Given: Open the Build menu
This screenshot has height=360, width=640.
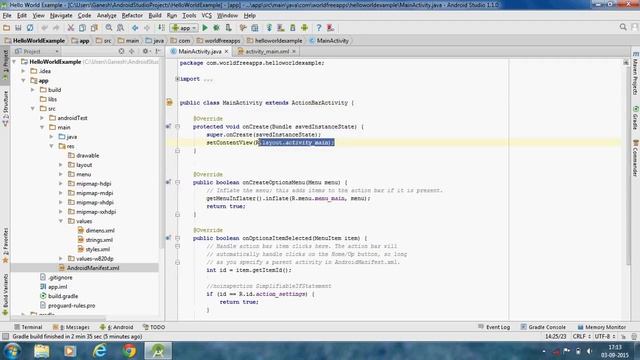Looking at the screenshot, I should click(x=155, y=16).
